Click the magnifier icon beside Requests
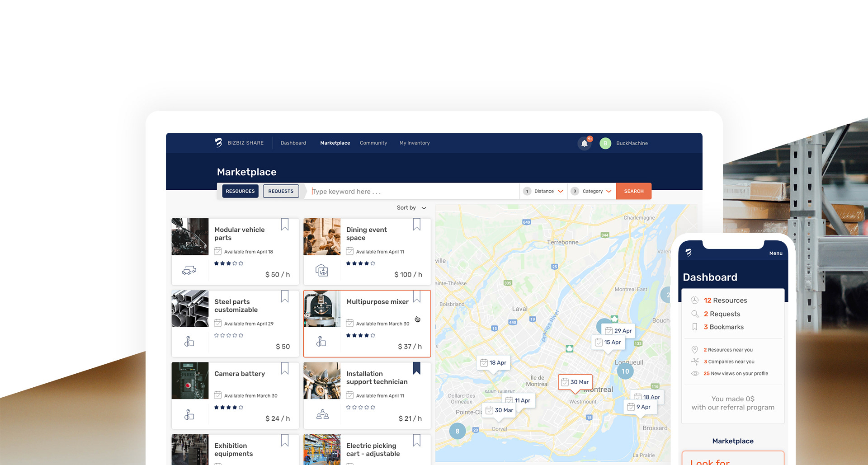 (x=695, y=314)
